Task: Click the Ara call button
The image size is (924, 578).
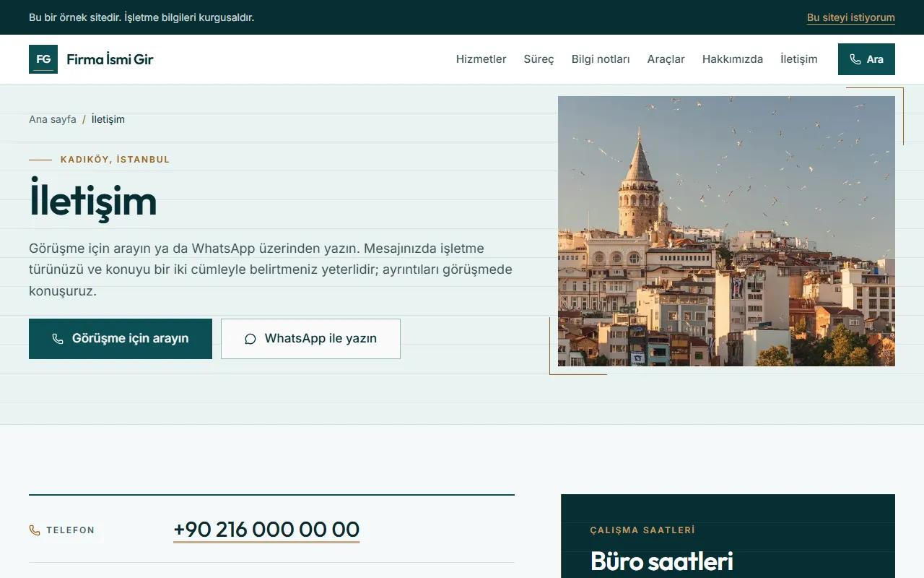Action: [866, 59]
